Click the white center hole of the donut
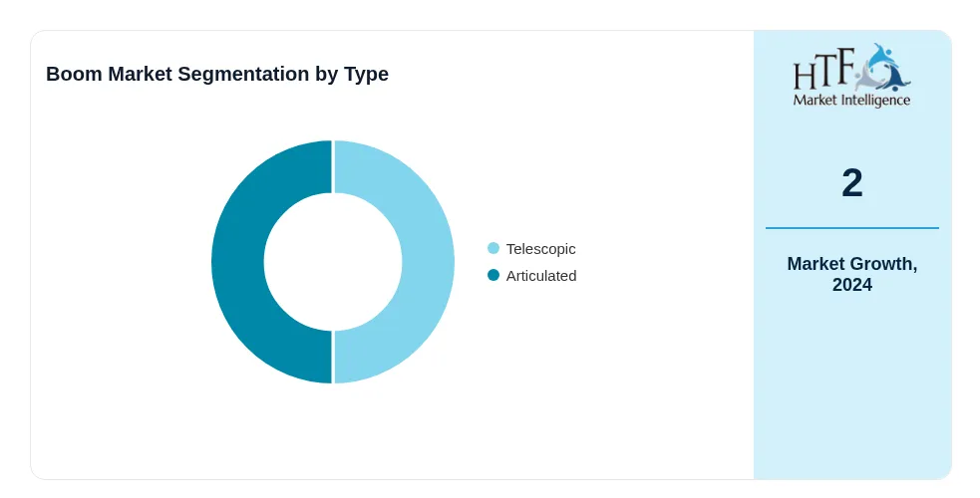The width and height of the screenshot is (980, 498). coord(333,262)
